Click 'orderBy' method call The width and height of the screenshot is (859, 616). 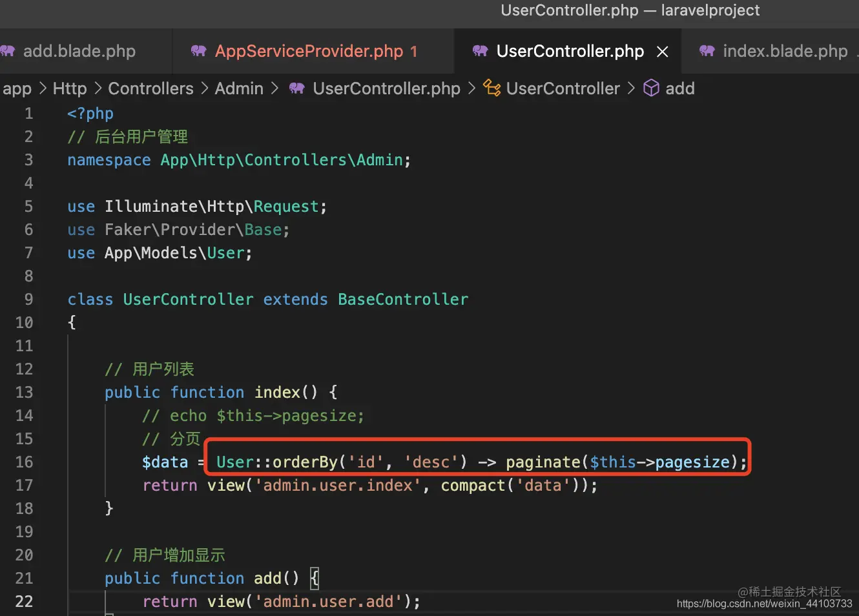pyautogui.click(x=305, y=462)
